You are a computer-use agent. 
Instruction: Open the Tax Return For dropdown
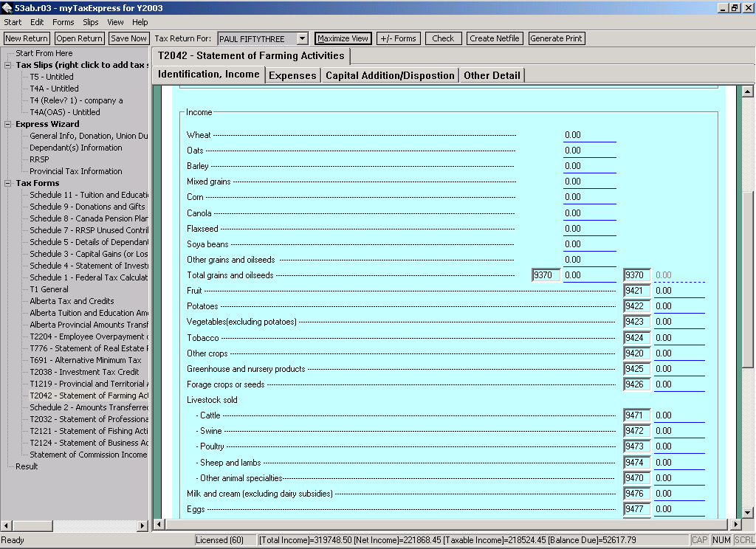tap(302, 38)
